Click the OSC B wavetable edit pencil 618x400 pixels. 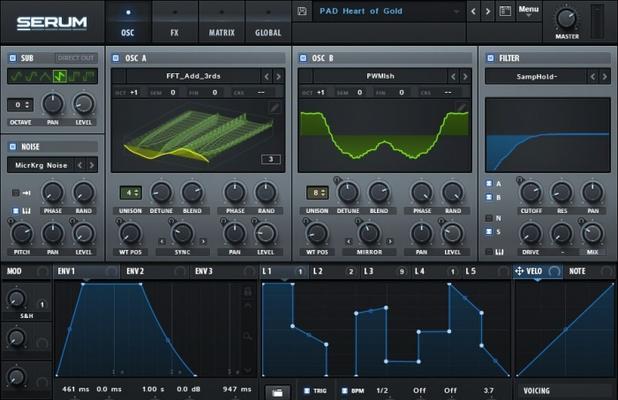tap(461, 106)
